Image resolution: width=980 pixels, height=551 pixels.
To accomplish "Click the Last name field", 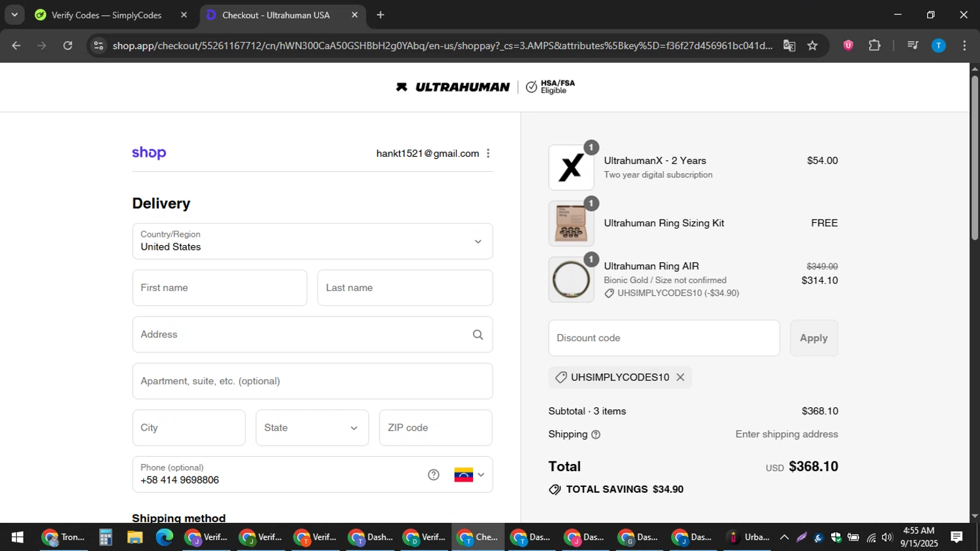I will pyautogui.click(x=405, y=288).
